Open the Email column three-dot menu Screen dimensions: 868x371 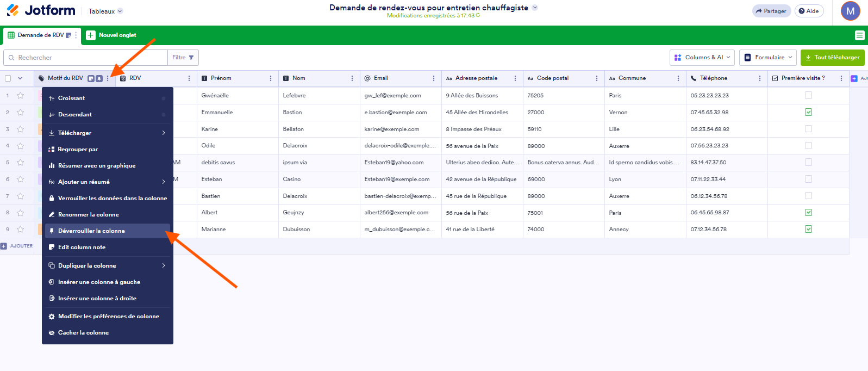coord(434,78)
